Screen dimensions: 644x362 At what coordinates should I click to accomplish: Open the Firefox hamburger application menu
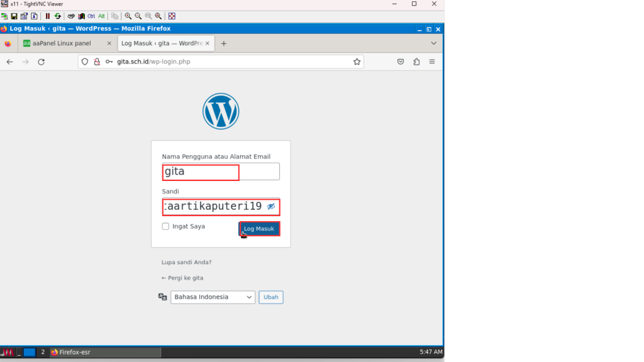432,62
